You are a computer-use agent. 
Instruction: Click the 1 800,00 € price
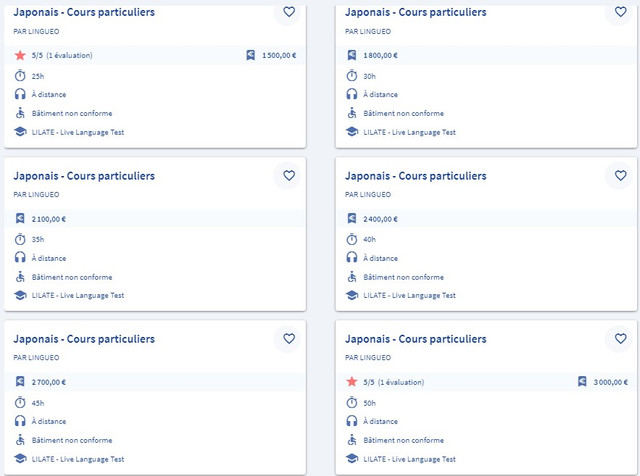[380, 55]
